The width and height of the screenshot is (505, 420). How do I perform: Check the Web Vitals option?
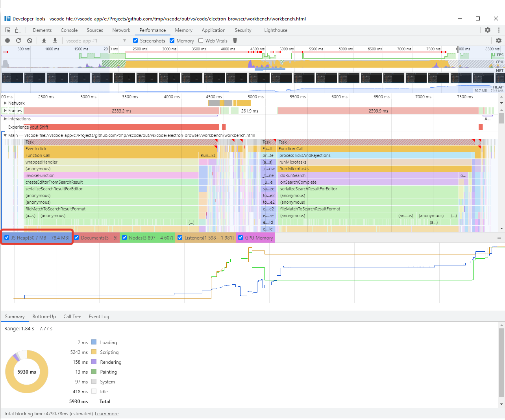(201, 41)
